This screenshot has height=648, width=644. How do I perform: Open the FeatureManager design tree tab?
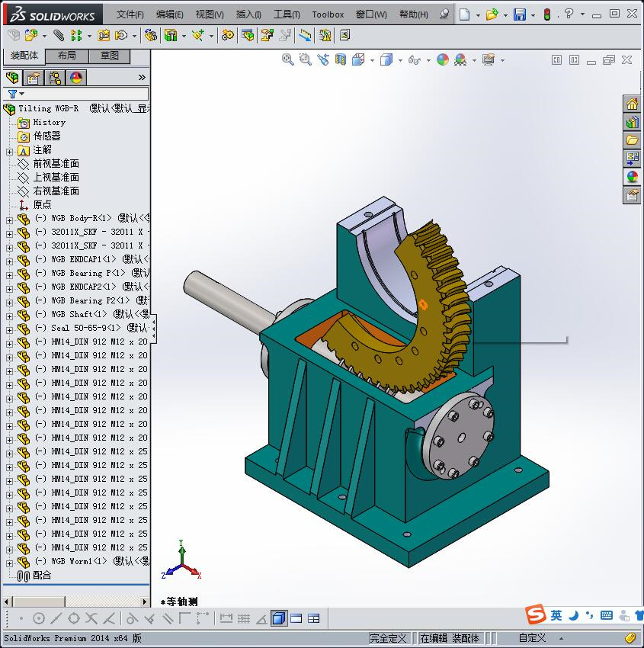13,77
